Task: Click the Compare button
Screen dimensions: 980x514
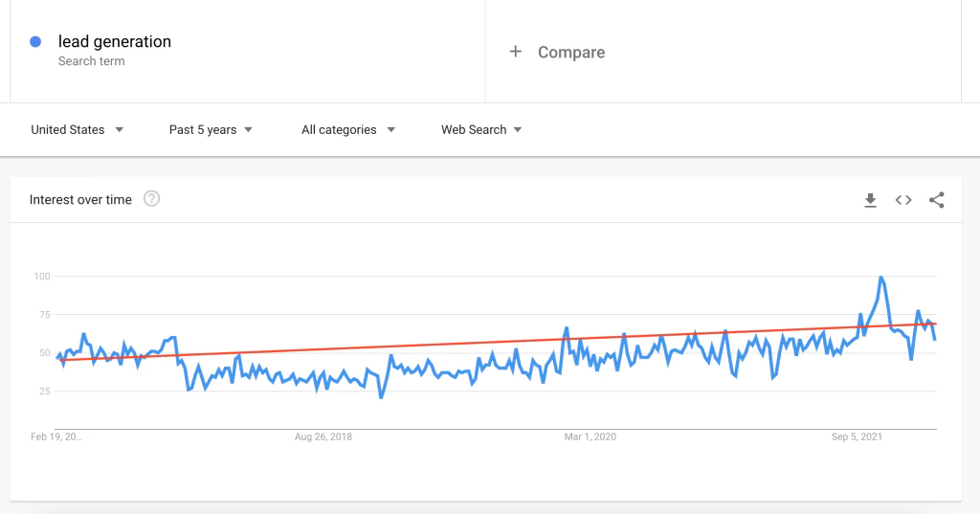Action: (557, 52)
